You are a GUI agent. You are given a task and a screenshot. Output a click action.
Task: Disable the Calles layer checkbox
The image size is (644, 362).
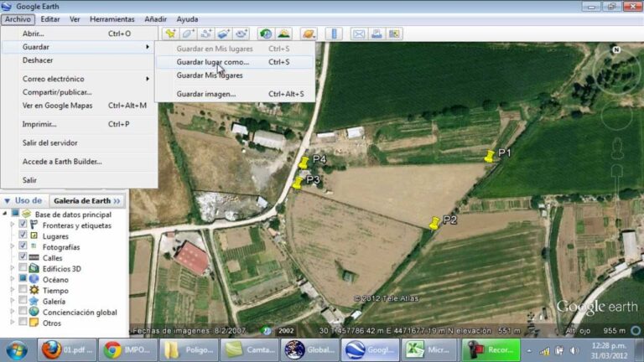pyautogui.click(x=23, y=257)
